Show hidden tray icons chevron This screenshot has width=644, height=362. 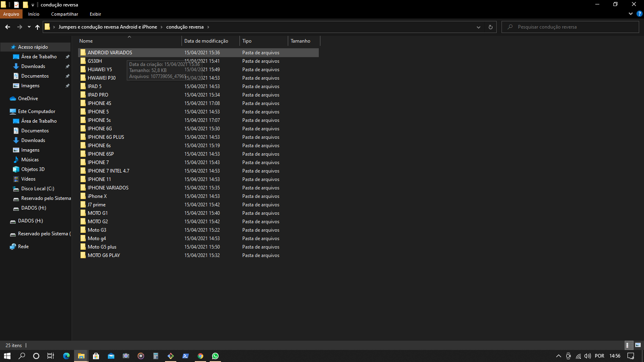[x=559, y=356]
